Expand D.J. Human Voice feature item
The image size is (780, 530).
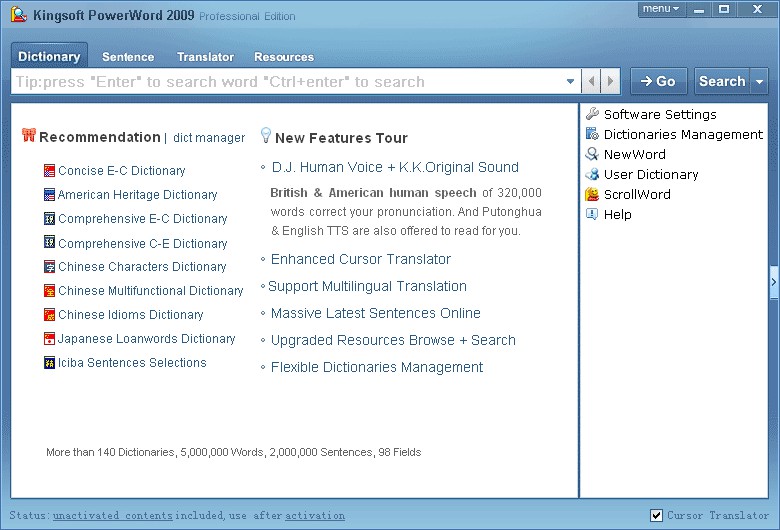pyautogui.click(x=395, y=167)
